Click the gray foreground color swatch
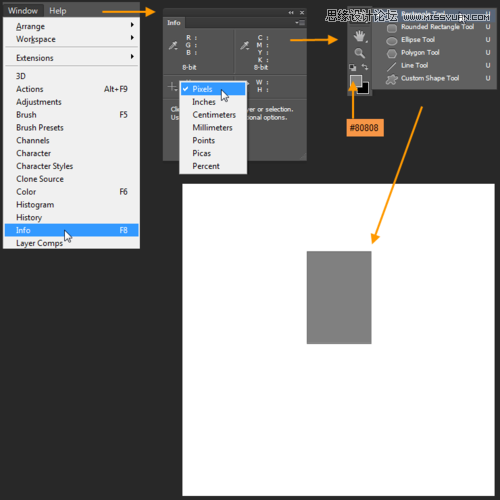Screen dimensions: 500x500 click(356, 81)
